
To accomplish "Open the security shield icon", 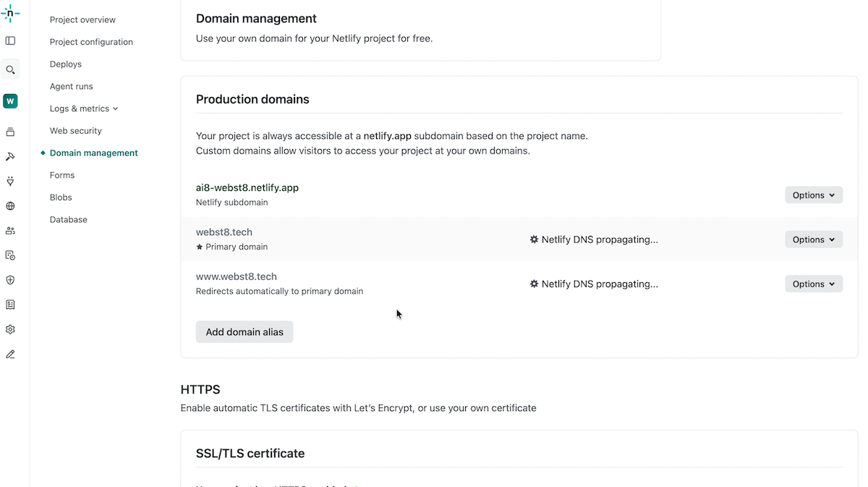I will (10, 280).
